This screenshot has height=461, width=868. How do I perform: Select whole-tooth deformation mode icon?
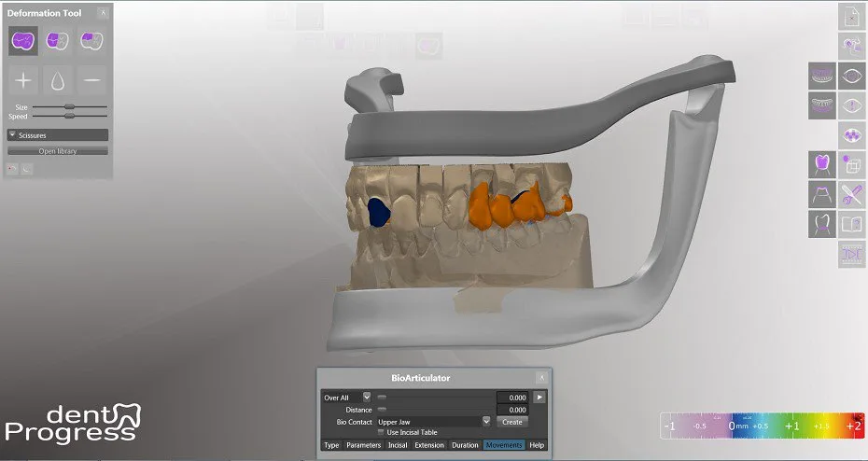(23, 41)
